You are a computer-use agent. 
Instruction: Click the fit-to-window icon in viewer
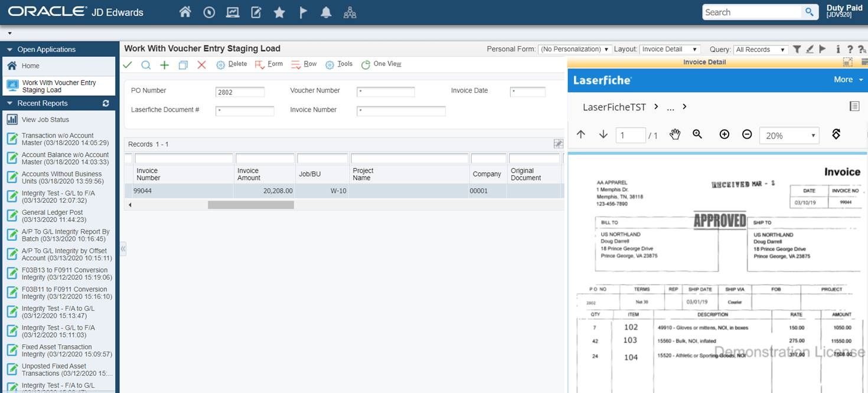(836, 135)
